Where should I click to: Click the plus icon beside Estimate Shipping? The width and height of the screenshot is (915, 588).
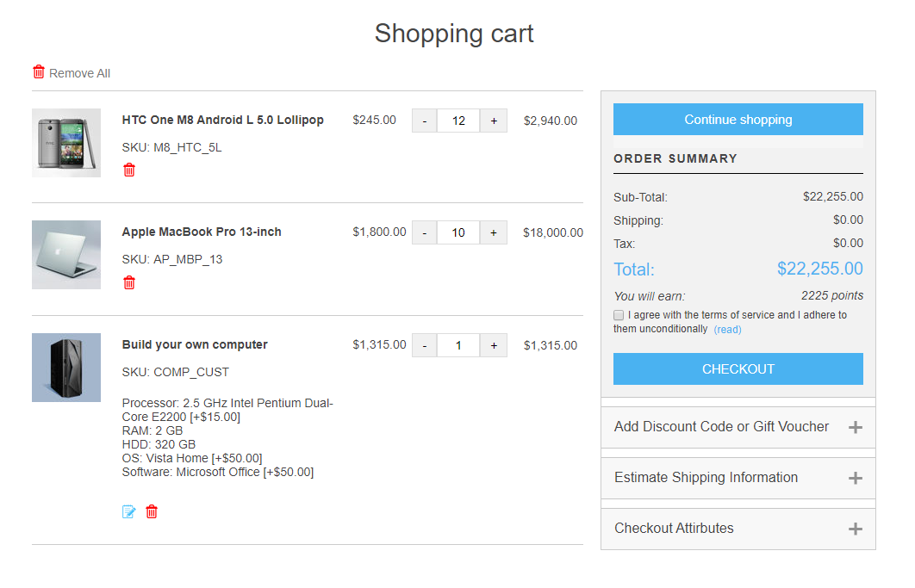pyautogui.click(x=856, y=479)
